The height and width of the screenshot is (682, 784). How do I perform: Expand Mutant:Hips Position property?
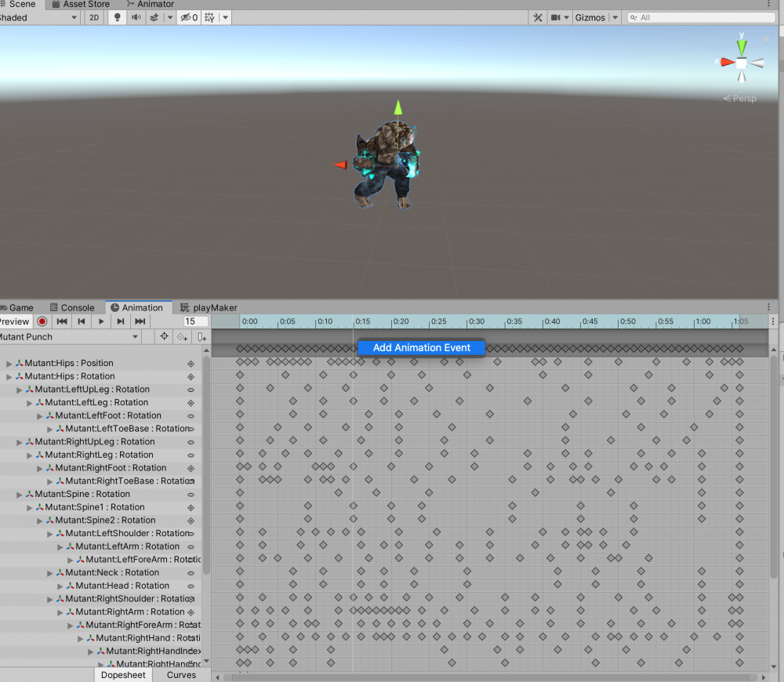tap(9, 364)
